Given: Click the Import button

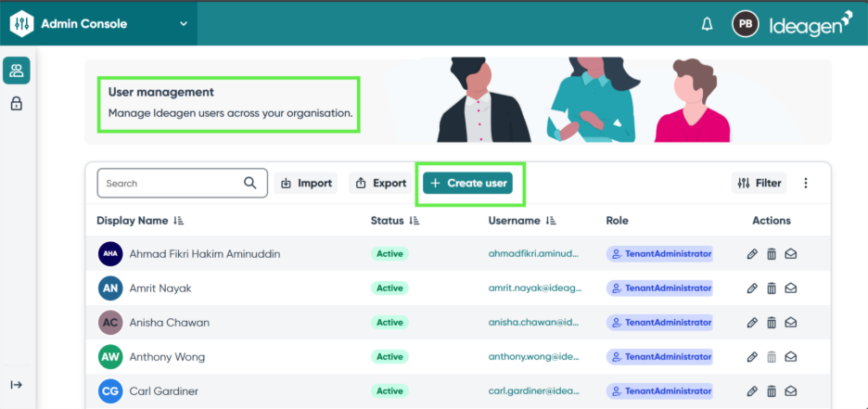Looking at the screenshot, I should tap(306, 184).
